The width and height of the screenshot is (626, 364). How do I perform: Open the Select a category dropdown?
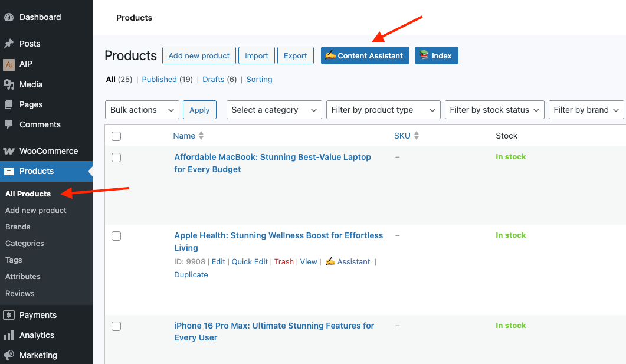(x=274, y=110)
